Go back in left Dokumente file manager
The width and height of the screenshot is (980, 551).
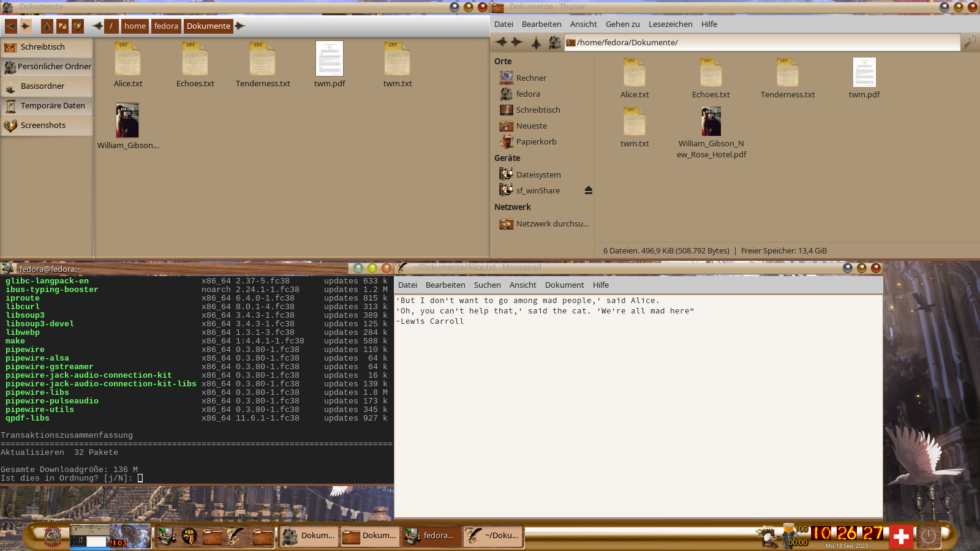tap(11, 26)
